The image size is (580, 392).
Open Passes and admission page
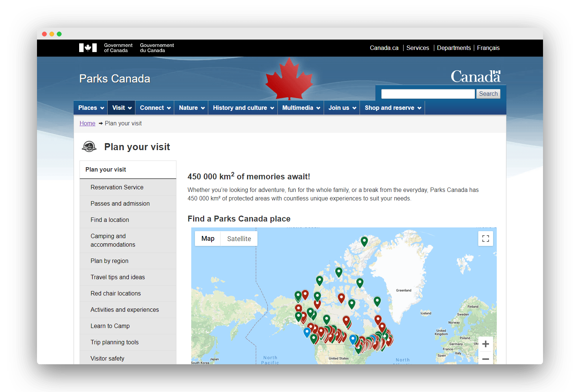tap(128, 203)
